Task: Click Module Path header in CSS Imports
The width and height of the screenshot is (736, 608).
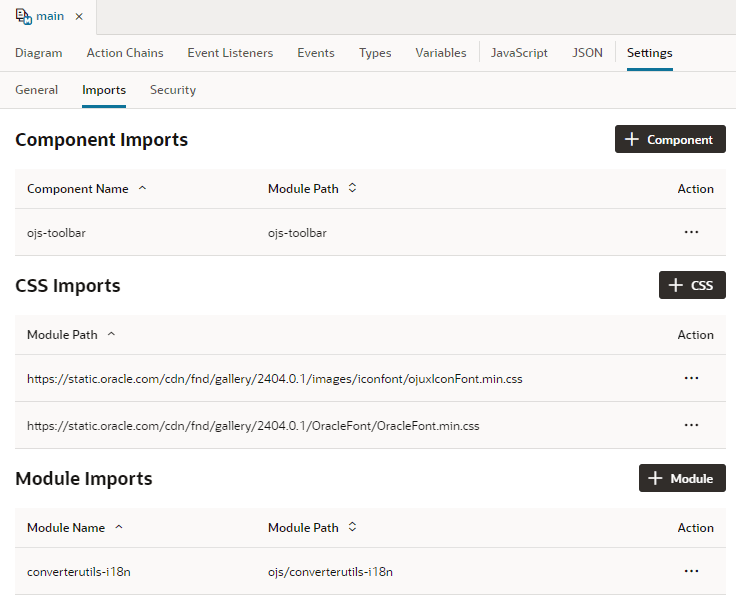Action: tap(62, 335)
